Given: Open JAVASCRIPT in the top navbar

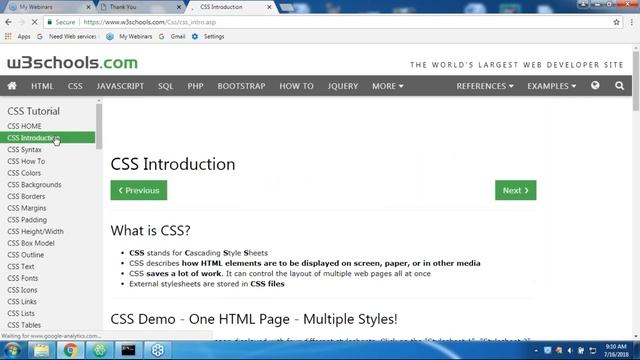Looking at the screenshot, I should pos(120,86).
